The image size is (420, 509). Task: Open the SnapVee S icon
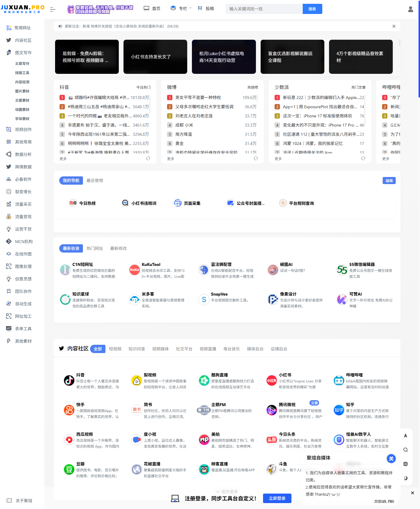point(204,299)
